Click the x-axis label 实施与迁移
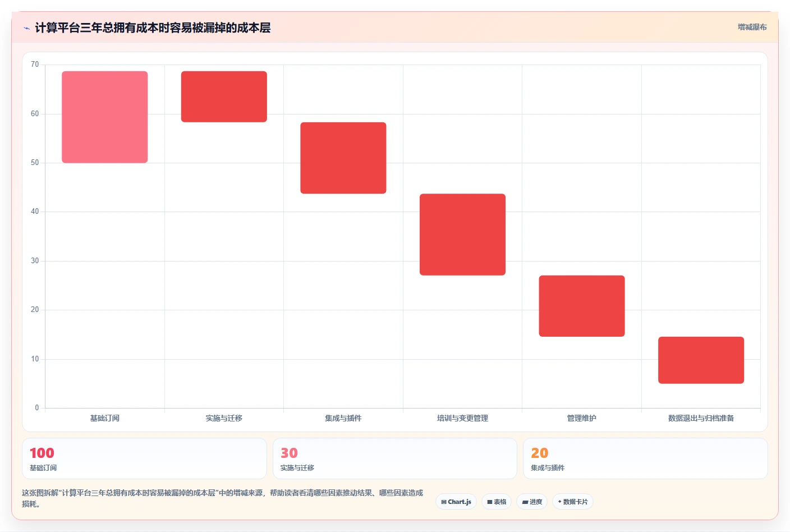Image resolution: width=790 pixels, height=532 pixels. coord(224,418)
